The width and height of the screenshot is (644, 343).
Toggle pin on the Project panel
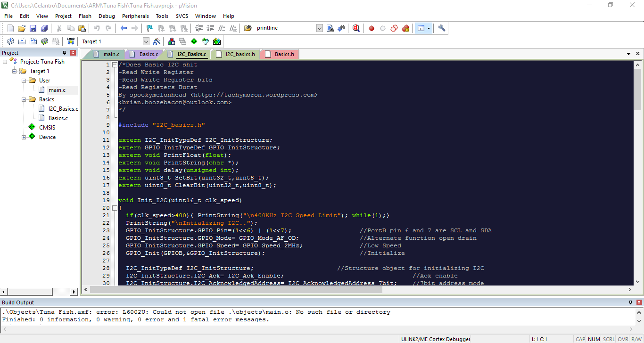pos(65,53)
